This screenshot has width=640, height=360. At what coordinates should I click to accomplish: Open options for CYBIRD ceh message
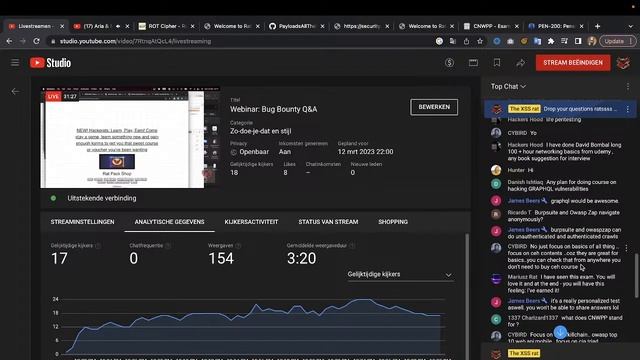click(x=626, y=247)
